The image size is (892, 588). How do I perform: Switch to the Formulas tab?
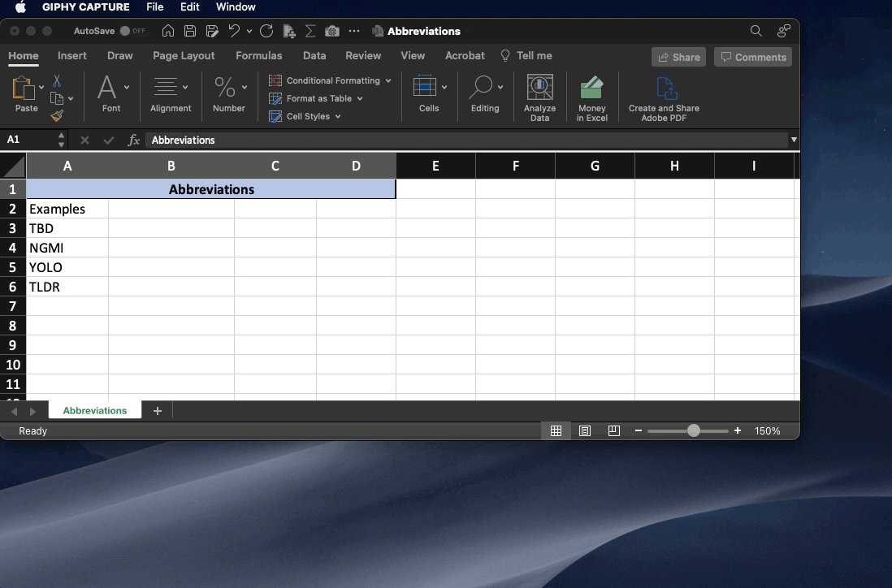coord(259,56)
